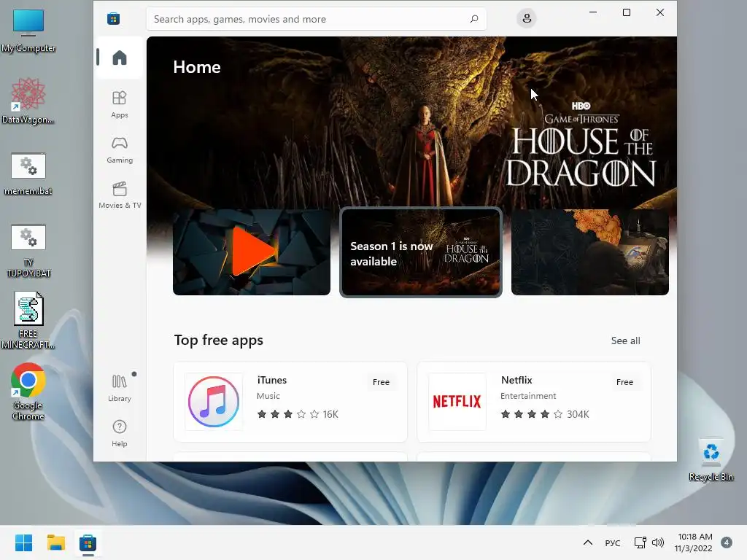Screen dimensions: 747x560
Task: Select the memem.bat desktop file
Action: 28,174
